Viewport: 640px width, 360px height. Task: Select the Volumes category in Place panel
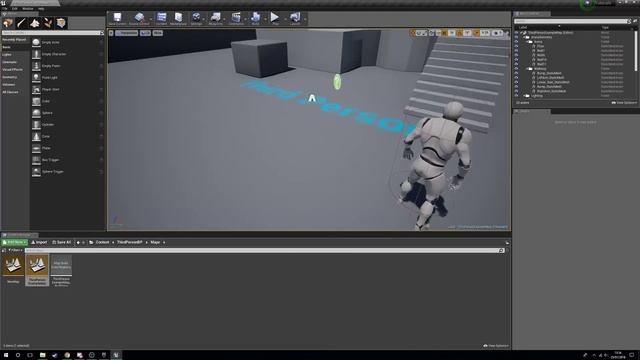tap(9, 84)
